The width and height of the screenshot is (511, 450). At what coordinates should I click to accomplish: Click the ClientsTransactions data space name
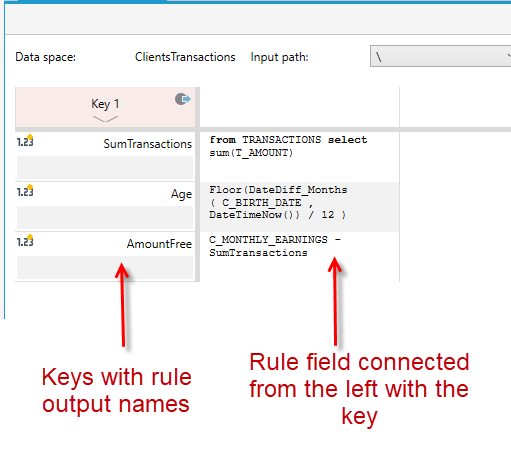pyautogui.click(x=185, y=57)
